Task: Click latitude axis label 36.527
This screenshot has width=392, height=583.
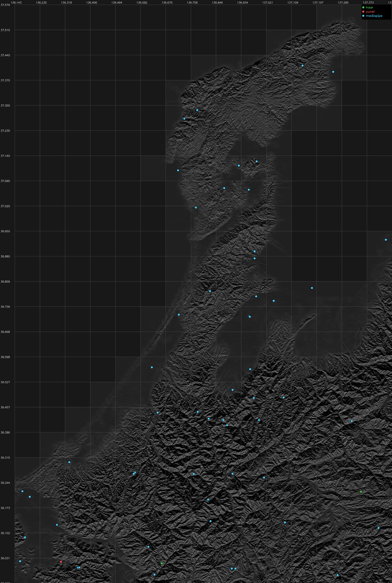Action: [x=5, y=382]
